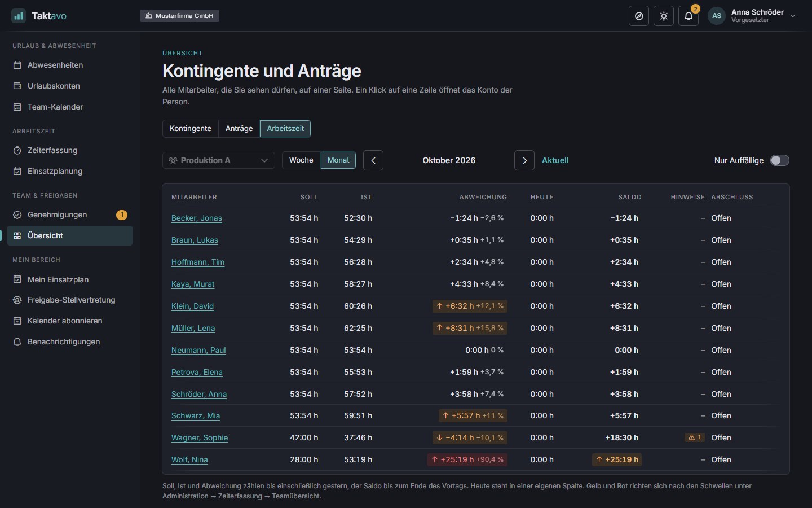Click the Übersicht grid icon
This screenshot has width=812, height=508.
pos(17,235)
